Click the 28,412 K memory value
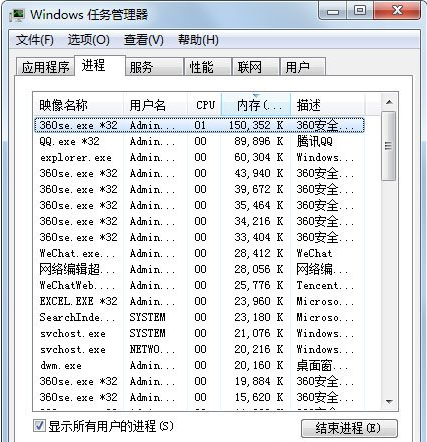Image resolution: width=427 pixels, height=442 pixels. click(x=259, y=253)
